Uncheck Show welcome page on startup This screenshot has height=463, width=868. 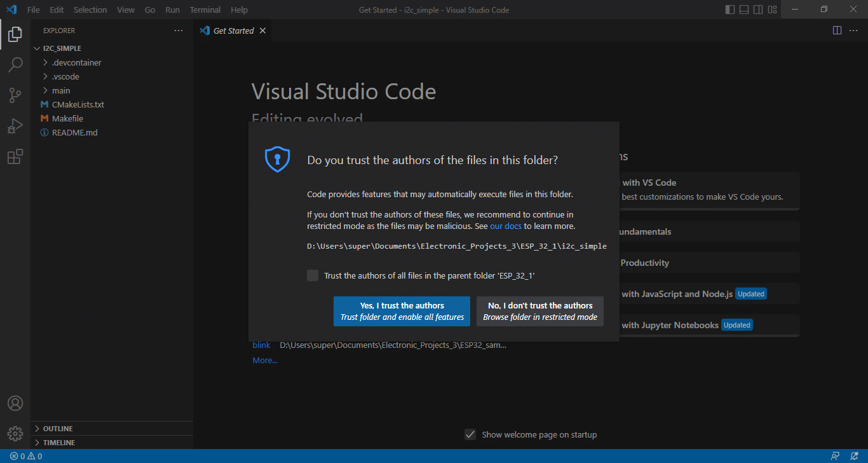(x=470, y=434)
